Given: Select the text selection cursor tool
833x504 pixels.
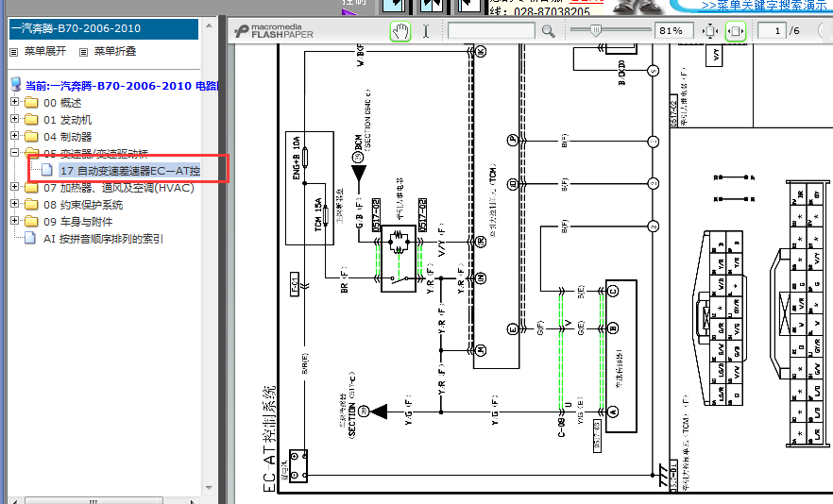Looking at the screenshot, I should click(426, 31).
